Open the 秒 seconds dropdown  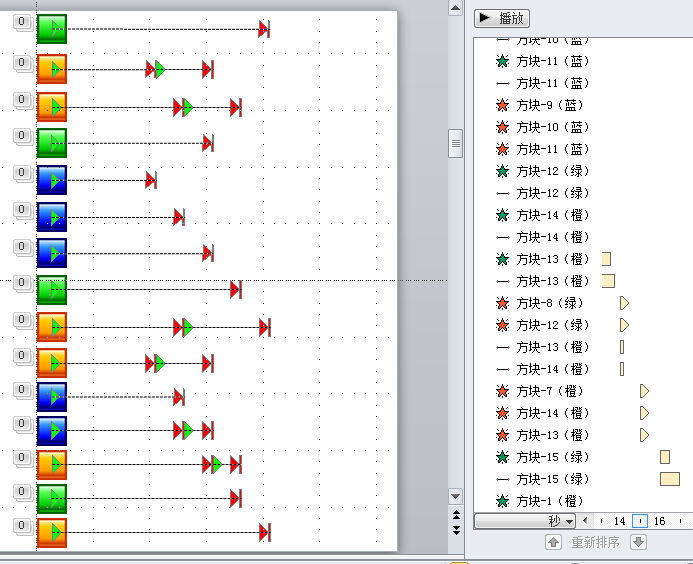525,521
